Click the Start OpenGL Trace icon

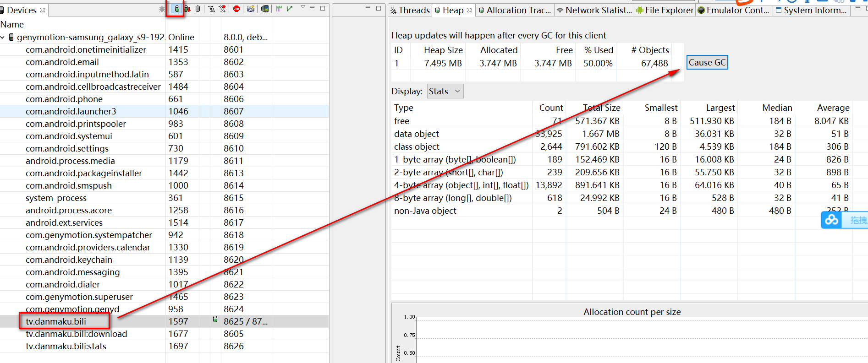click(290, 9)
